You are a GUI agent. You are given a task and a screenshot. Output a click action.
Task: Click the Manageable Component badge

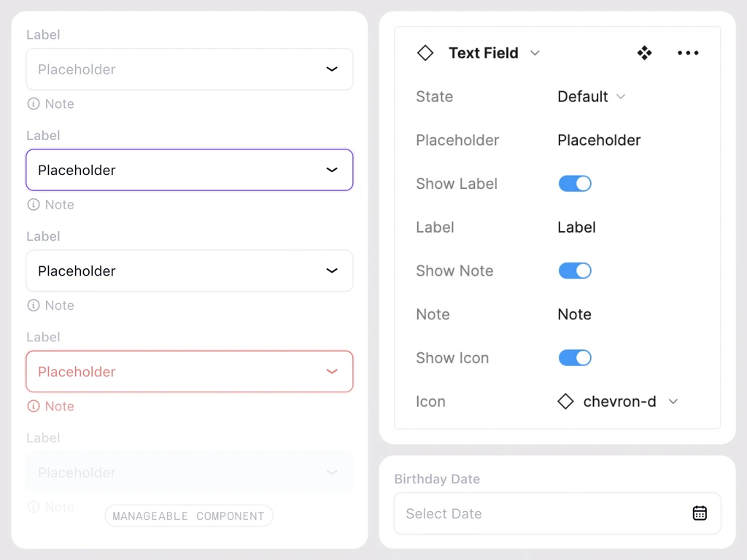tap(189, 516)
